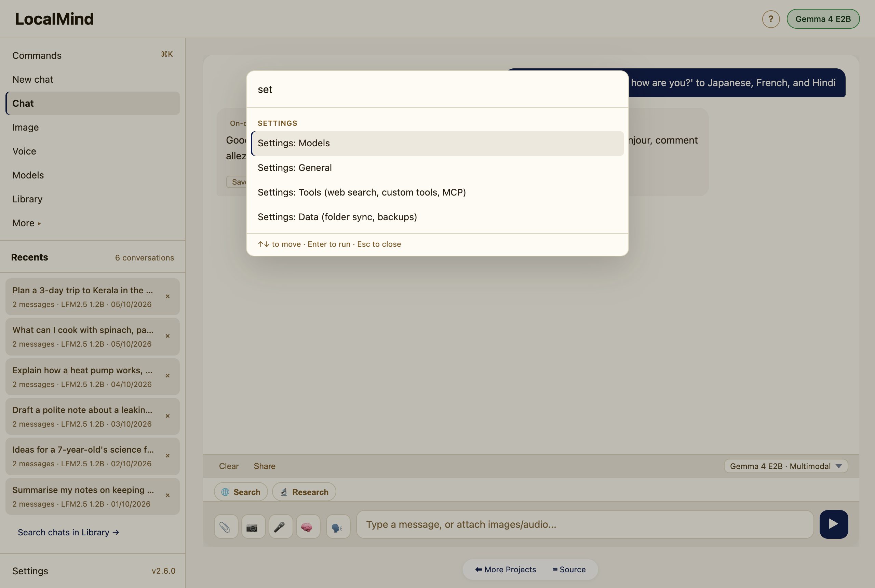Send message with the play arrow button
The image size is (875, 588).
pos(833,524)
